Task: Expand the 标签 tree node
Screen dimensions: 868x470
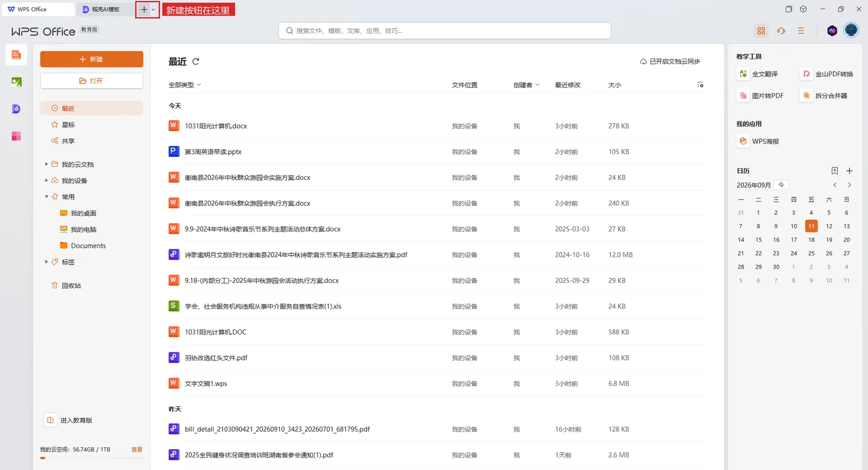Action: click(47, 262)
